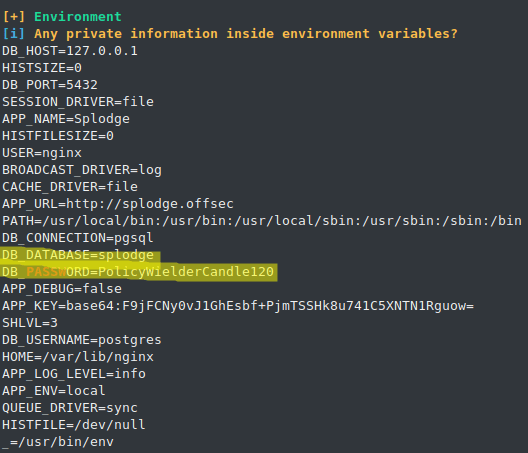
Task: Click the Environment section title
Action: (x=78, y=17)
